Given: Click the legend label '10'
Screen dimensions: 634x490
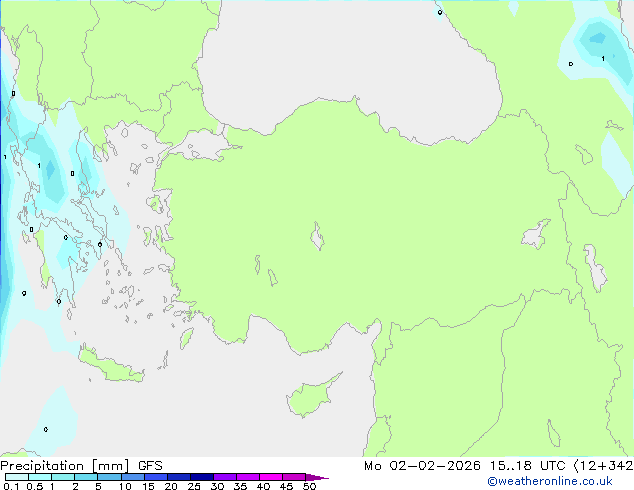Looking at the screenshot, I should coord(125,486).
